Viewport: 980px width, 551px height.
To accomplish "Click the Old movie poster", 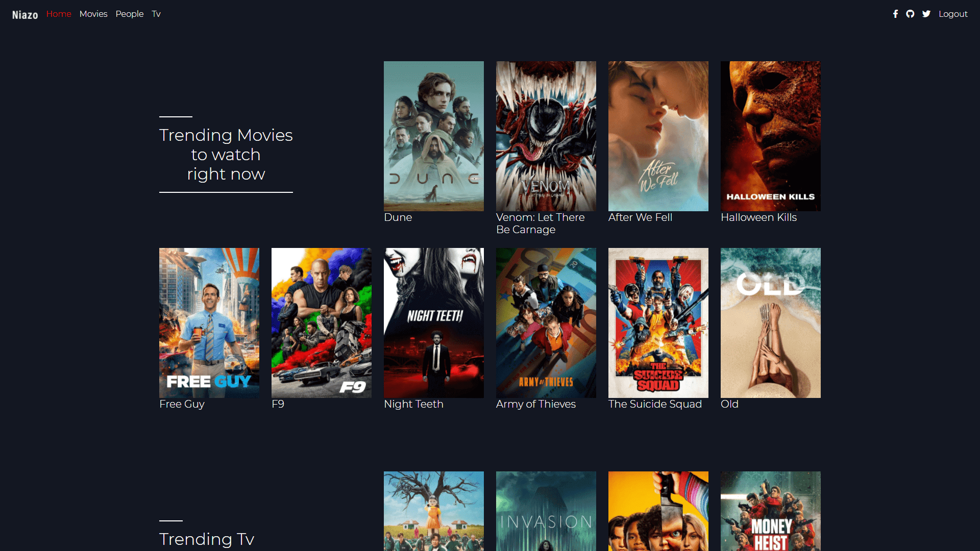I will point(770,322).
